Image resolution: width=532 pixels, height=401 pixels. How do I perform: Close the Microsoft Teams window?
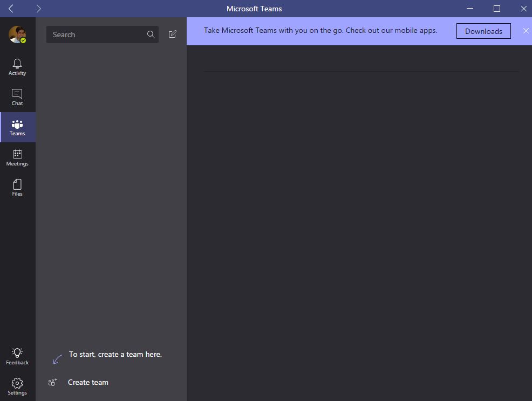[x=523, y=9]
